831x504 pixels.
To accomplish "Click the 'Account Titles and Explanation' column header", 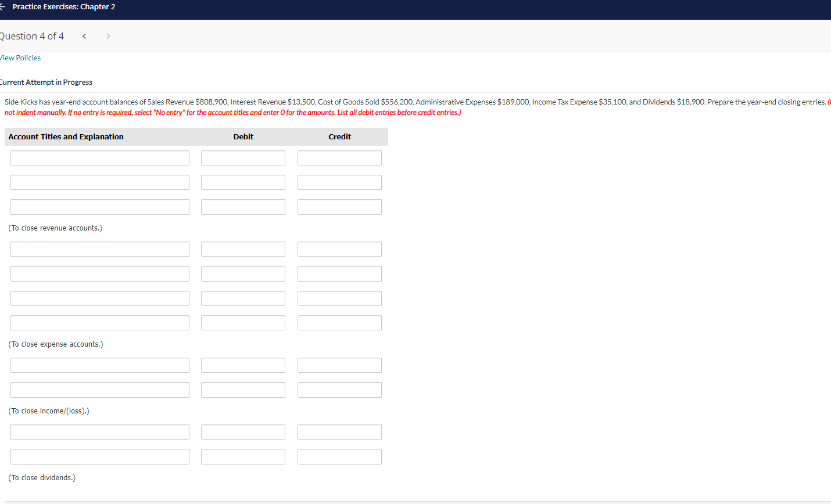I will [x=66, y=136].
